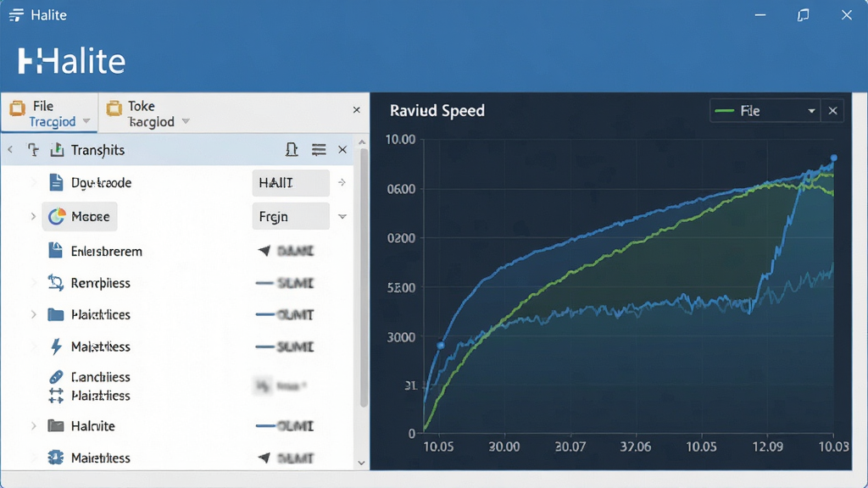Image resolution: width=868 pixels, height=488 pixels.
Task: Click the scrollbar up arrow in the tree panel
Action: [362, 142]
